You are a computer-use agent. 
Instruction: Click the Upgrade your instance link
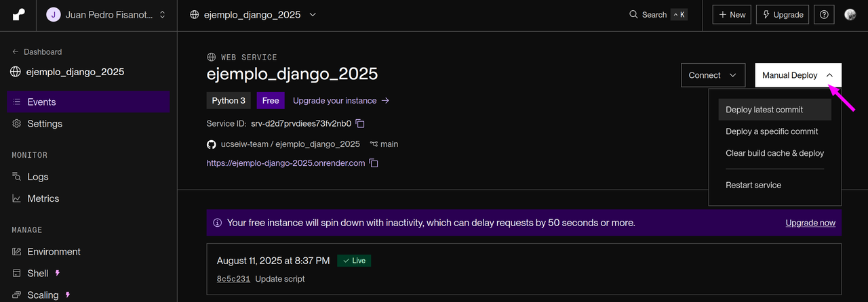(x=341, y=101)
